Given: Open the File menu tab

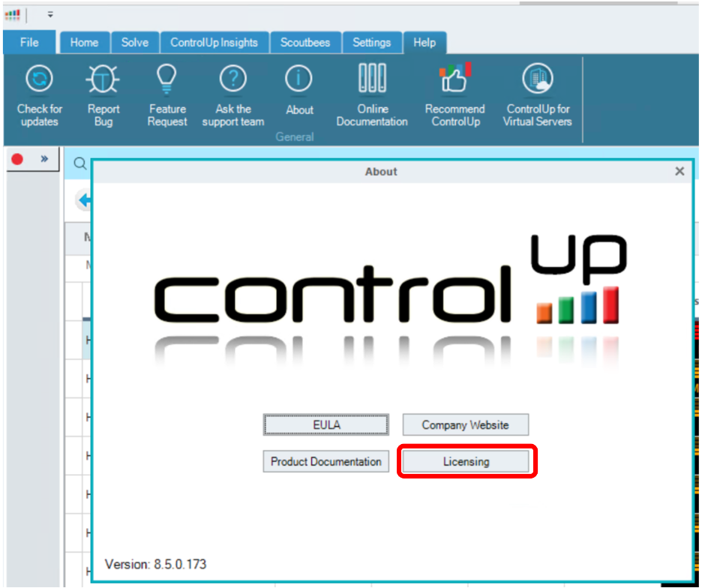Looking at the screenshot, I should [x=29, y=43].
